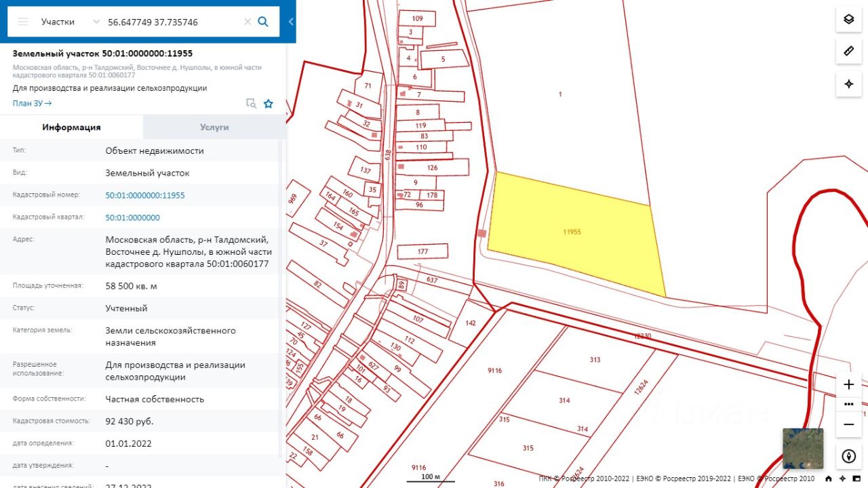The image size is (868, 488).
Task: Open the План ЗУ link
Action: click(x=32, y=103)
